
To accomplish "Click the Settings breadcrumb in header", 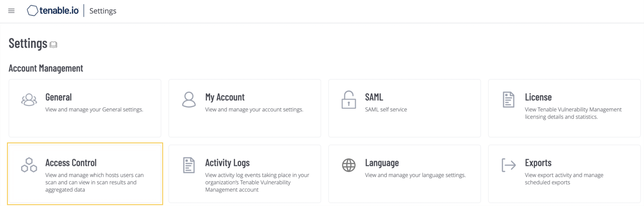I will tap(103, 11).
